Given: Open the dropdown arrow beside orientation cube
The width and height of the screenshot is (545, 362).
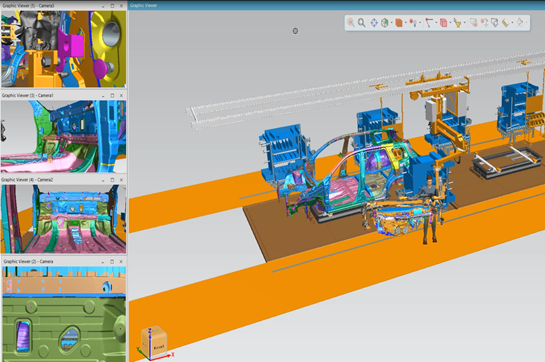Looking at the screenshot, I should 392,23.
